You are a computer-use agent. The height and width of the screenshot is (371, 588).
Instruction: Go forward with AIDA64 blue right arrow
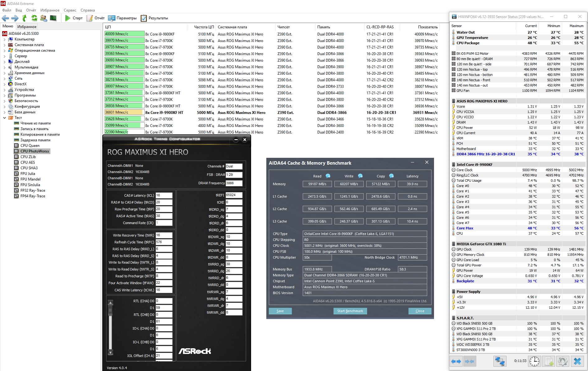tap(15, 18)
